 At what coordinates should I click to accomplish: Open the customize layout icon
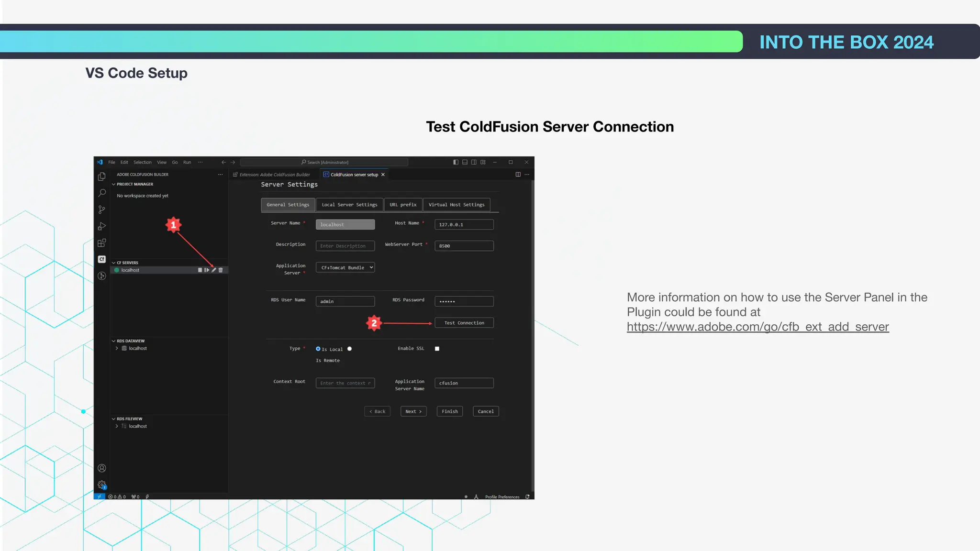pos(483,162)
